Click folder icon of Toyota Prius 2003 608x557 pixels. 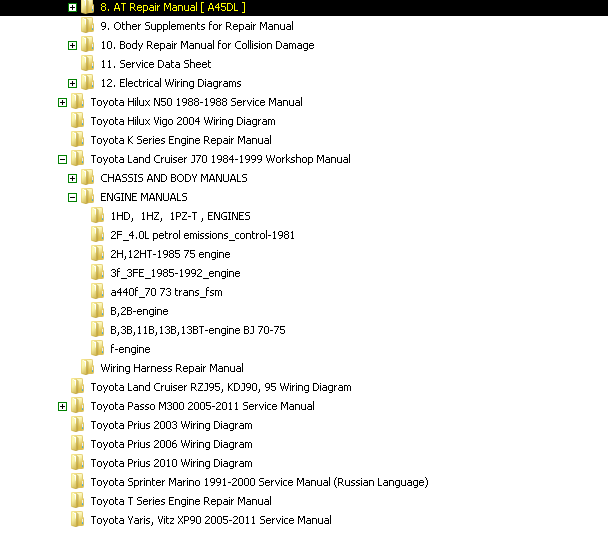[78, 425]
